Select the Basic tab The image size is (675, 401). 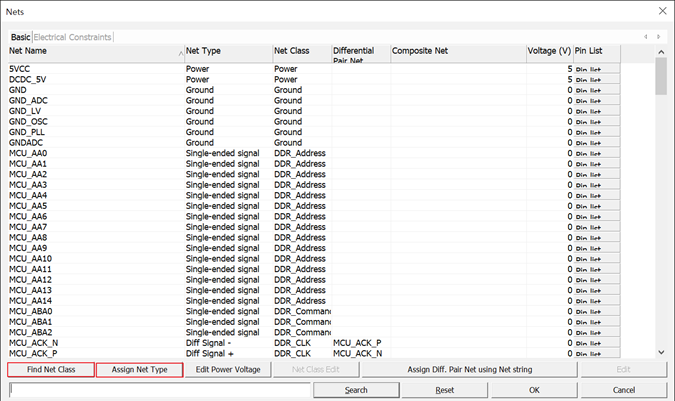(21, 37)
